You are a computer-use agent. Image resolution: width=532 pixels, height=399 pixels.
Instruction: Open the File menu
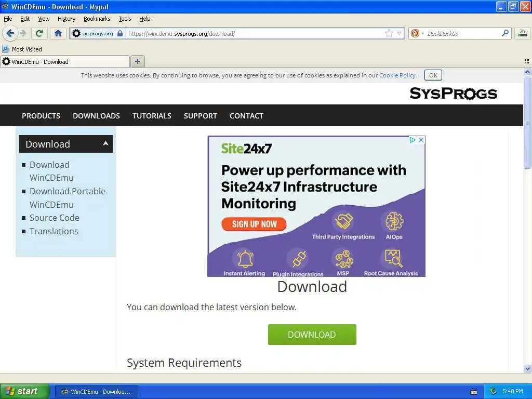8,19
